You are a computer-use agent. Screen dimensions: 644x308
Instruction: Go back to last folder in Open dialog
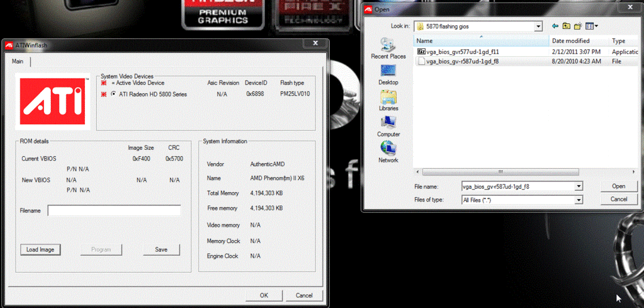pyautogui.click(x=555, y=26)
